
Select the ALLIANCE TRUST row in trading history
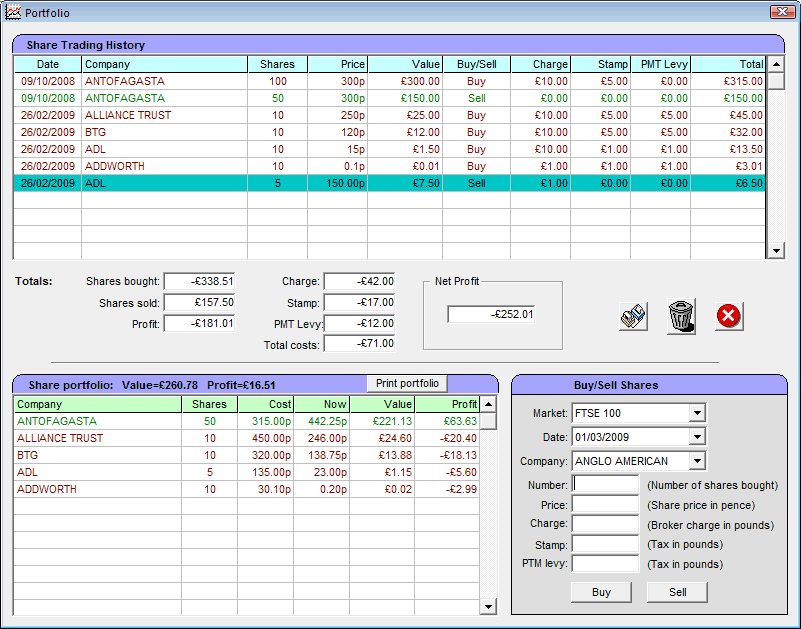(128, 115)
